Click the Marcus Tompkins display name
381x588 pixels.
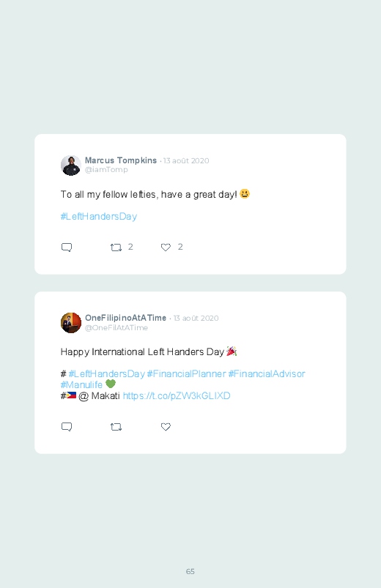click(x=121, y=160)
